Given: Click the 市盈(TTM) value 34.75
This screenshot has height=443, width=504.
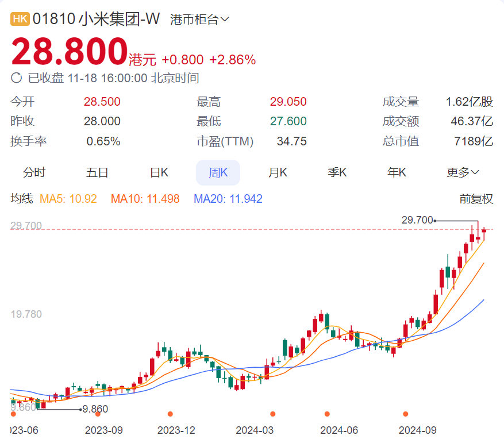Looking at the screenshot, I should 291,141.
